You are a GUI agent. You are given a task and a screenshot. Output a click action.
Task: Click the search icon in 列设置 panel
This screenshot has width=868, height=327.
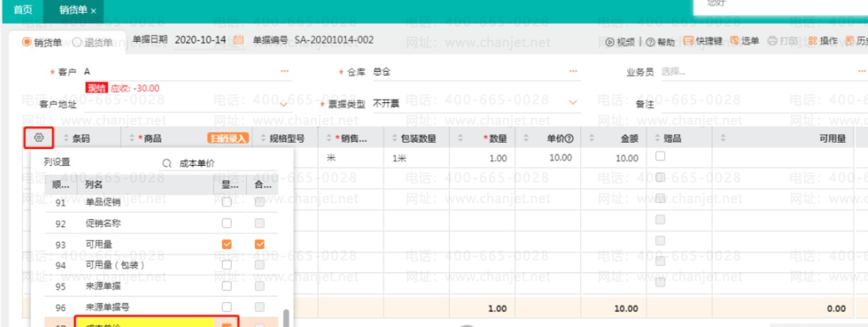tap(167, 162)
